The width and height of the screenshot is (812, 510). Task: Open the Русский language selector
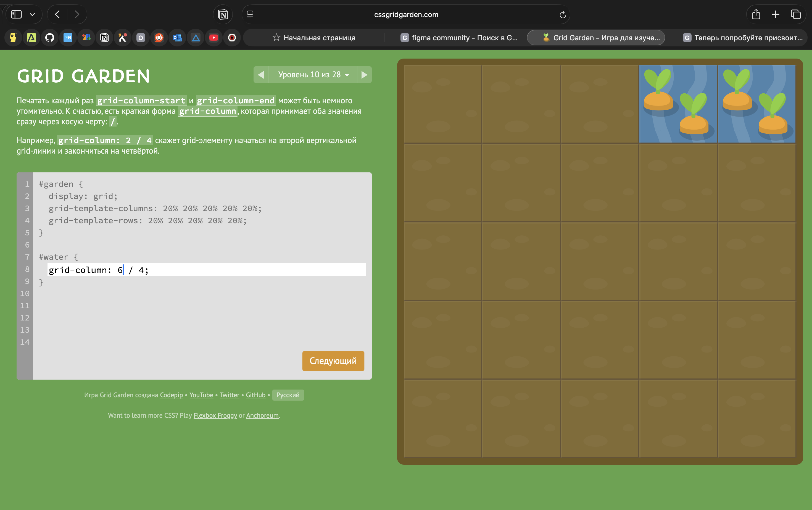click(x=288, y=395)
